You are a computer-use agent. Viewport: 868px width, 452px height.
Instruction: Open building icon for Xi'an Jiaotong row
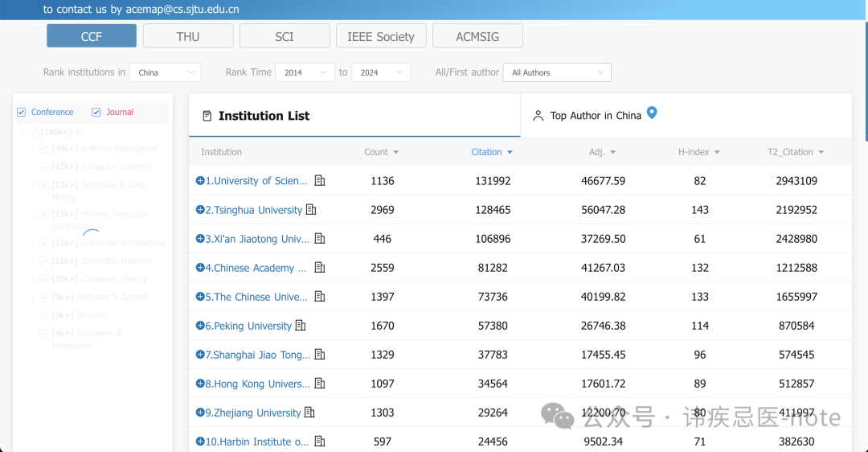tap(319, 238)
